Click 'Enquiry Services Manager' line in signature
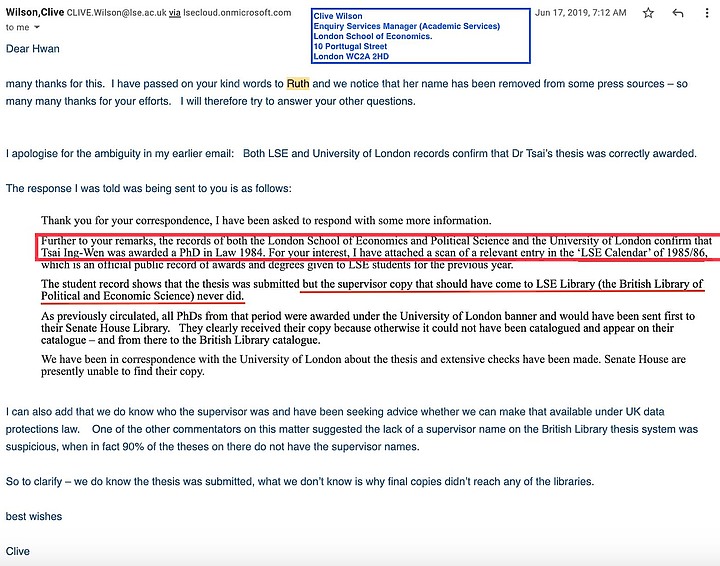The image size is (720, 566). 407,26
